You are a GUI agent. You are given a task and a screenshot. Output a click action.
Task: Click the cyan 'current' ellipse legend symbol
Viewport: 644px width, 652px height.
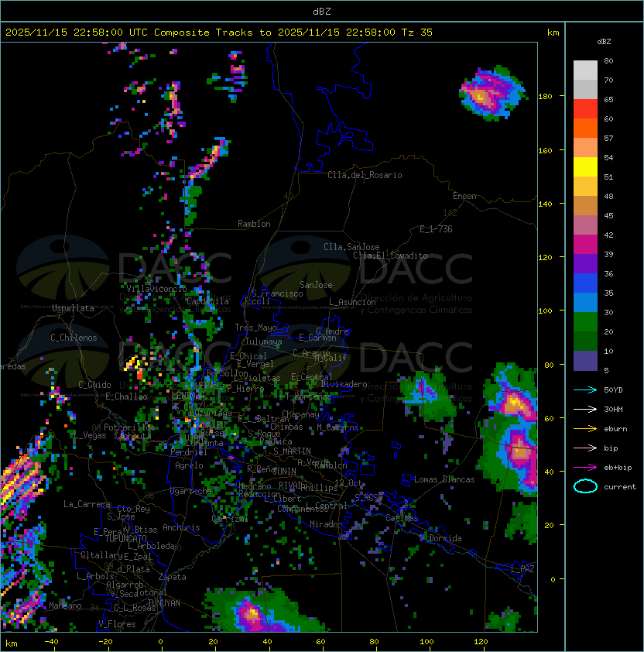pos(585,486)
